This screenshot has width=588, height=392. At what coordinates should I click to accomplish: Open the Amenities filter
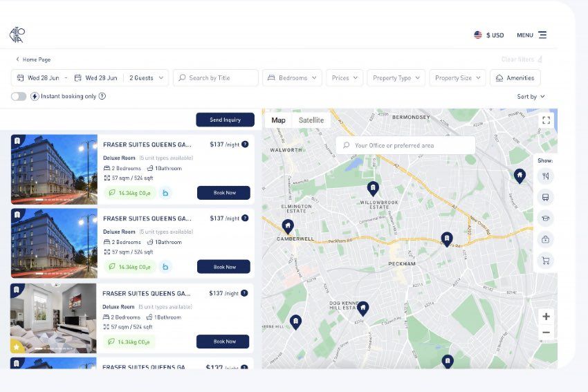[x=515, y=78]
